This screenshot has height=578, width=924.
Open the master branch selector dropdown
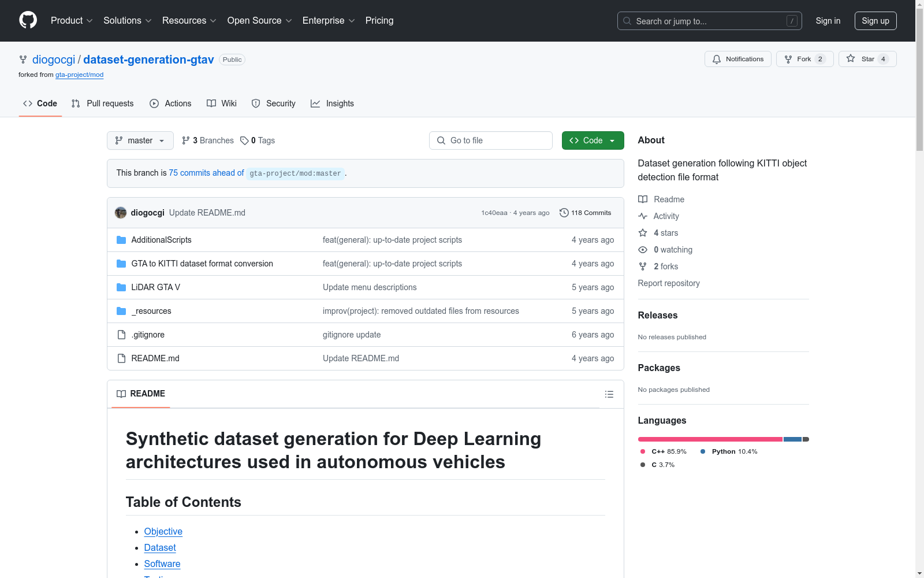pos(140,140)
